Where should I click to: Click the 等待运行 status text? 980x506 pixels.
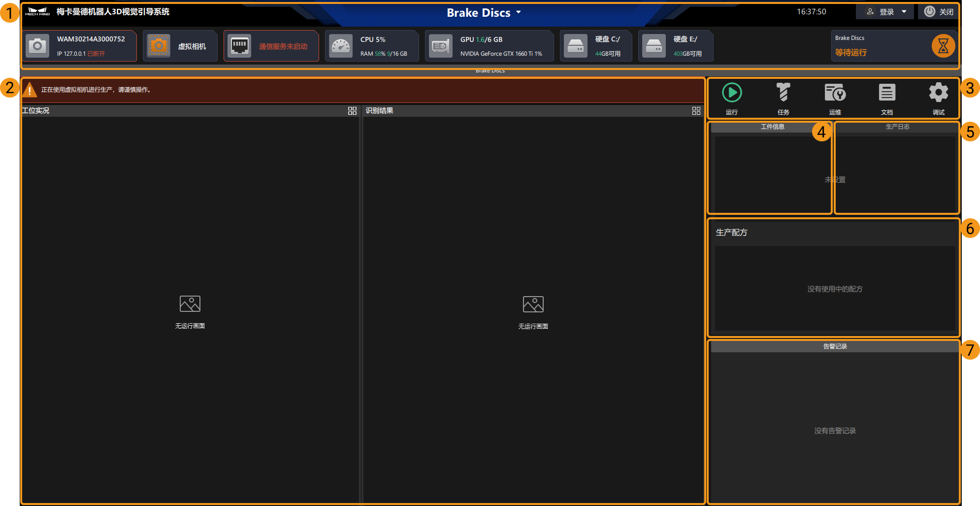850,52
